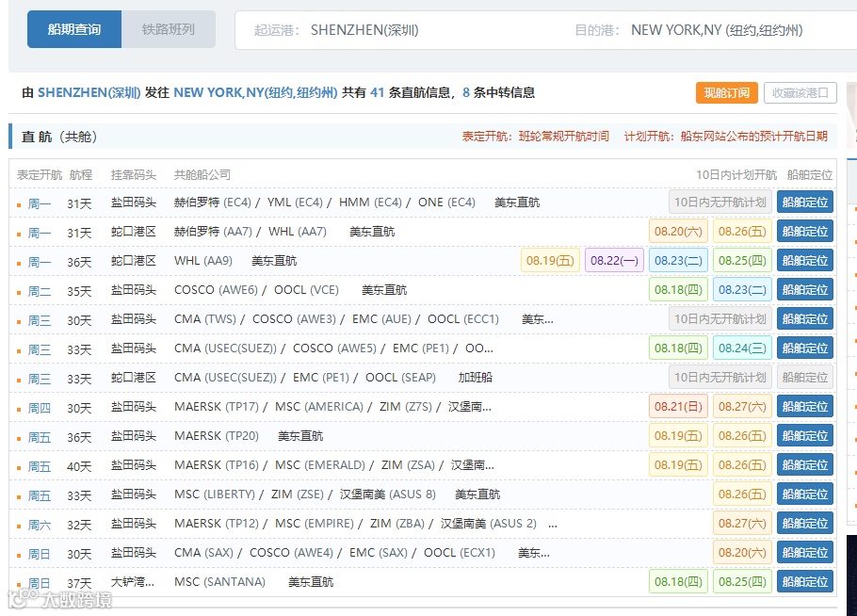
Task: Click the 共舱船公司 column header
Action: point(202,175)
